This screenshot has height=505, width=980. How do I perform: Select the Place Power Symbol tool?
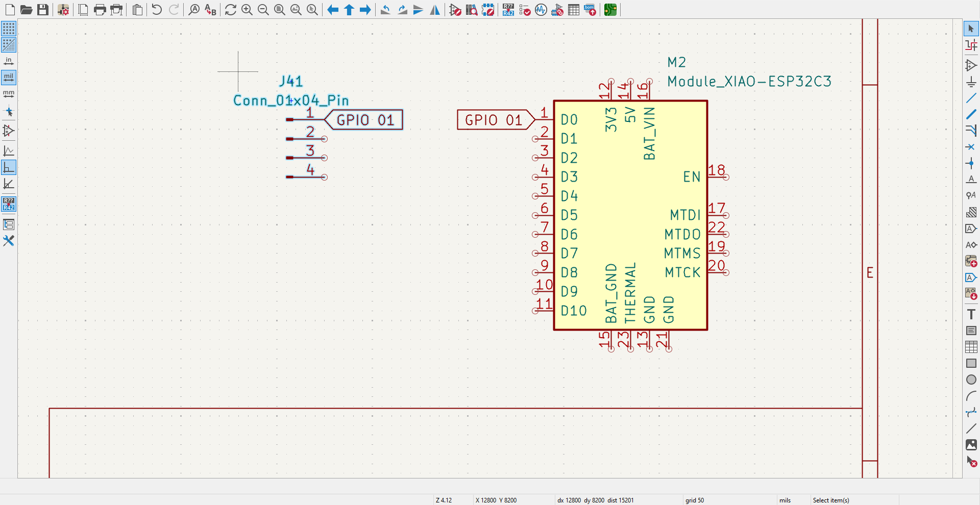[x=971, y=82]
